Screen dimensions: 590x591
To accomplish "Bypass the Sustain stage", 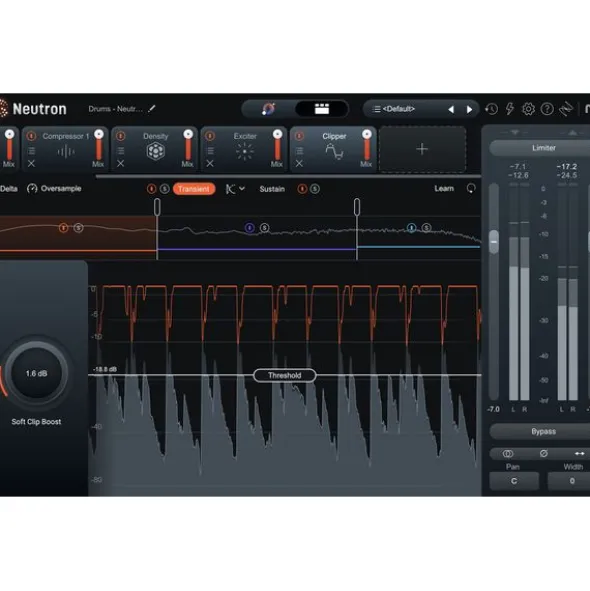I will [302, 189].
